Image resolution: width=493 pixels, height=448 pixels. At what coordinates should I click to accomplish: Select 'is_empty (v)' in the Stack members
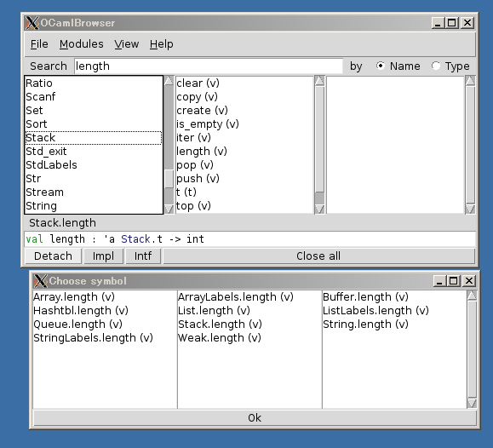(244, 124)
